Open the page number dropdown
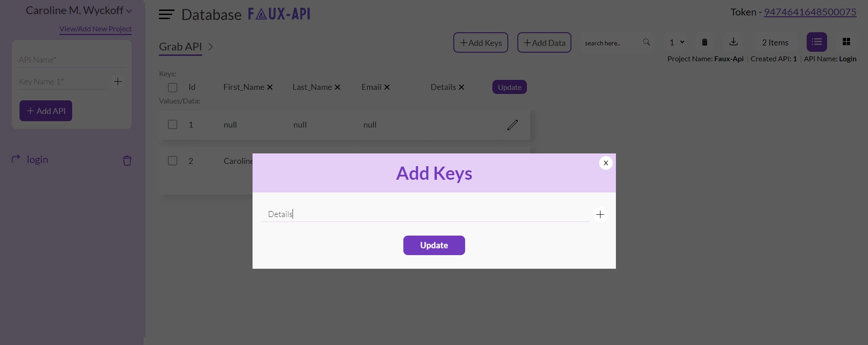The width and height of the screenshot is (868, 345). pos(676,42)
